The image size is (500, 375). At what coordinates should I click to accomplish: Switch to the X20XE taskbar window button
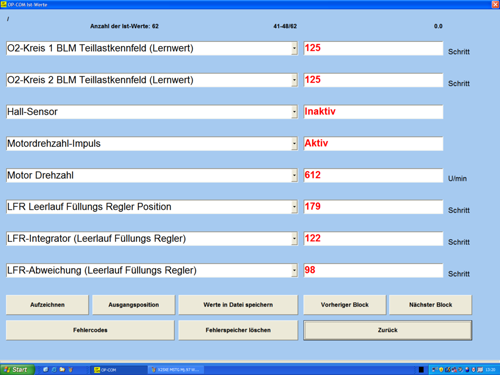(x=176, y=370)
